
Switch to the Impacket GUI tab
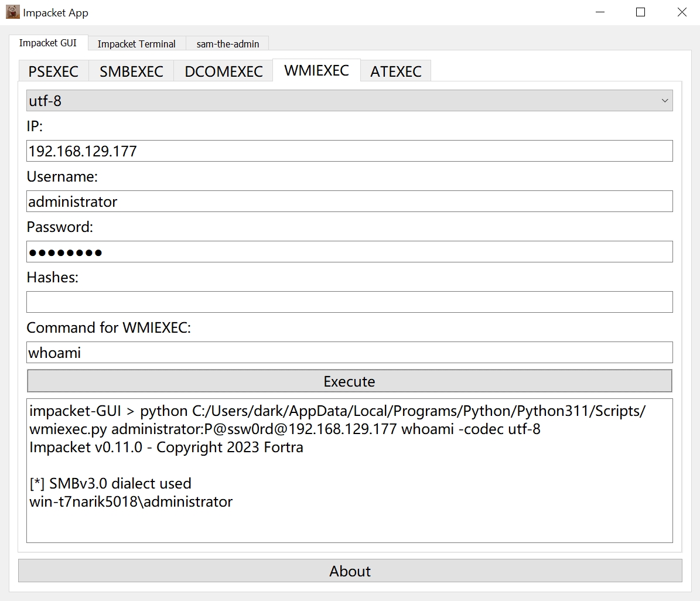(48, 43)
